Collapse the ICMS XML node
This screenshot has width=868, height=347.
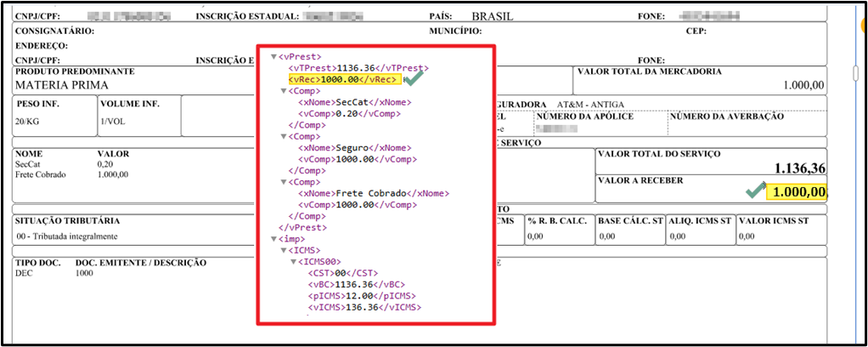point(284,251)
